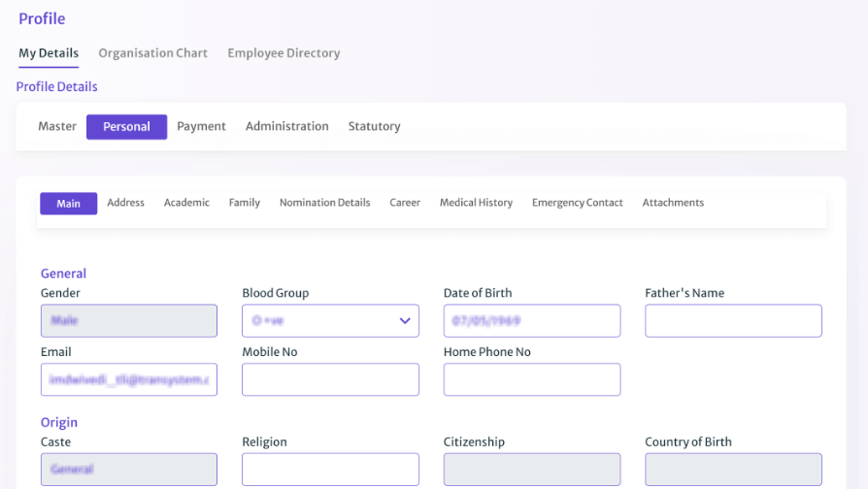Click the Profile Details heading

point(56,87)
